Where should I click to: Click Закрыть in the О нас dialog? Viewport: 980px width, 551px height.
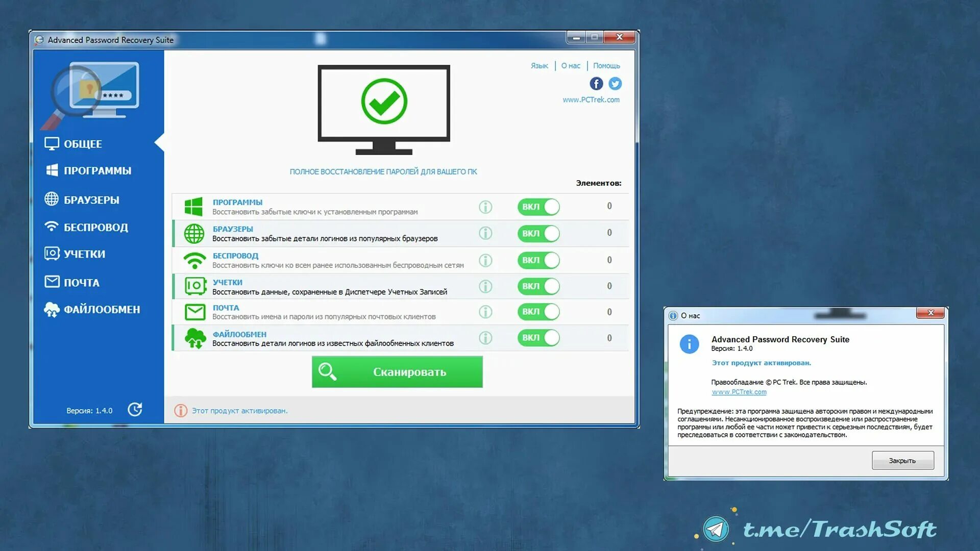point(902,461)
